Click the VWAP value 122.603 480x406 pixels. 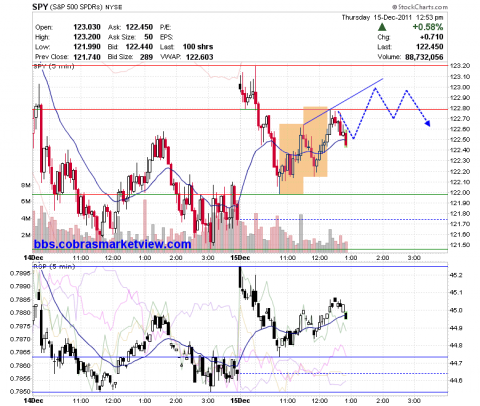[199, 57]
